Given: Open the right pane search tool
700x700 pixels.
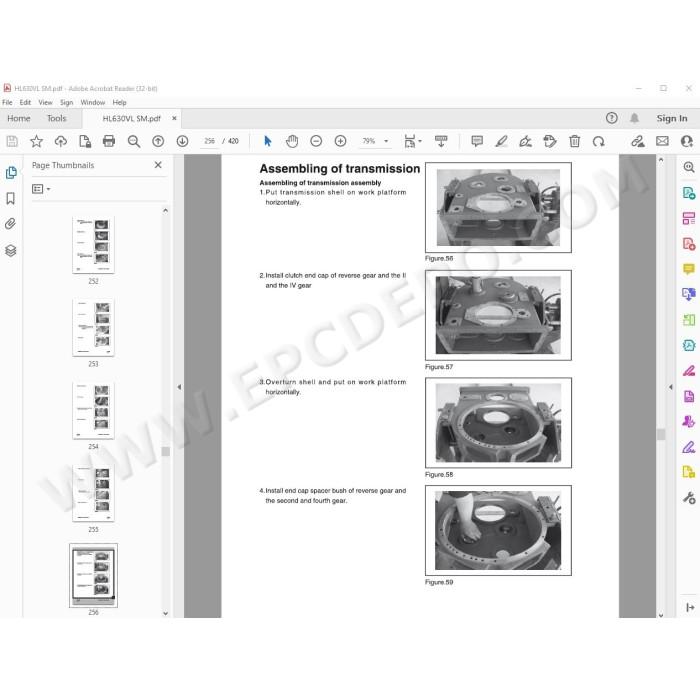Looking at the screenshot, I should click(689, 167).
